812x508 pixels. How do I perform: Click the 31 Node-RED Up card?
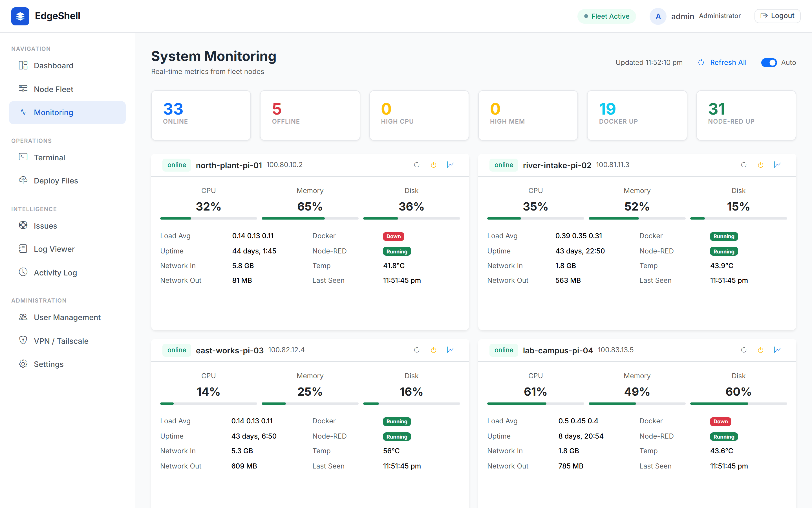746,115
